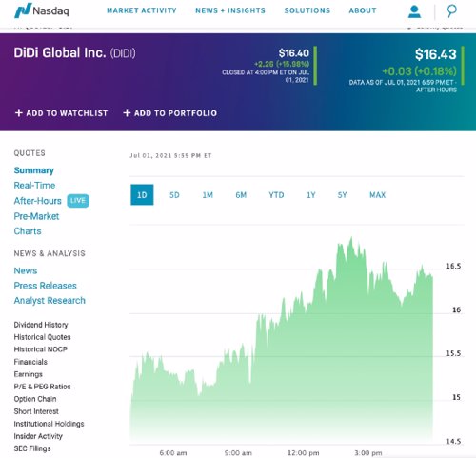The height and width of the screenshot is (458, 476).
Task: Open the Market Activity menu
Action: click(x=142, y=10)
